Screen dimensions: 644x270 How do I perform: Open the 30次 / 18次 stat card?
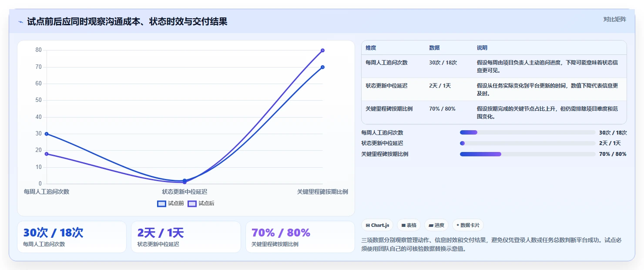click(72, 237)
